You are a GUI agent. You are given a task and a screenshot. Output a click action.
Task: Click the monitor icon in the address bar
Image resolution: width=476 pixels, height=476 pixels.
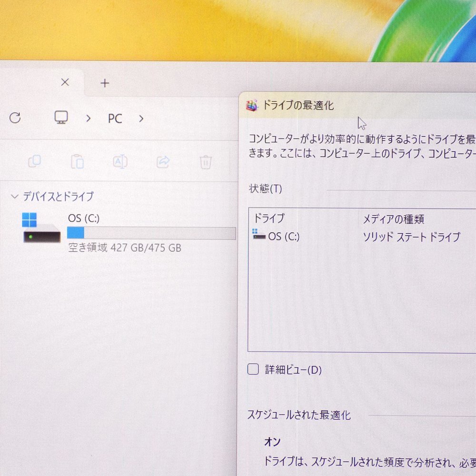pyautogui.click(x=61, y=118)
